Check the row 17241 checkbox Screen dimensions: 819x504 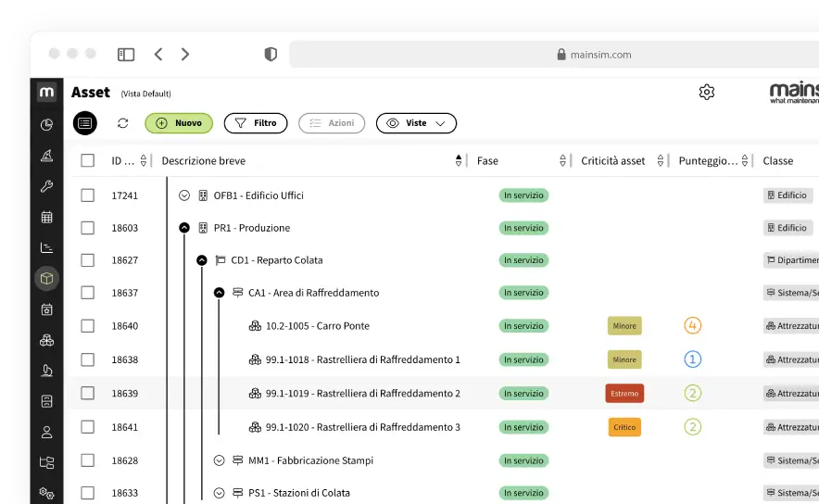[88, 195]
